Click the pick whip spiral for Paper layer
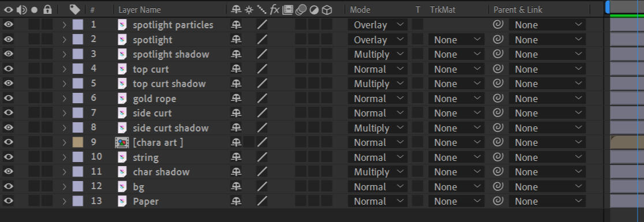 [498, 201]
